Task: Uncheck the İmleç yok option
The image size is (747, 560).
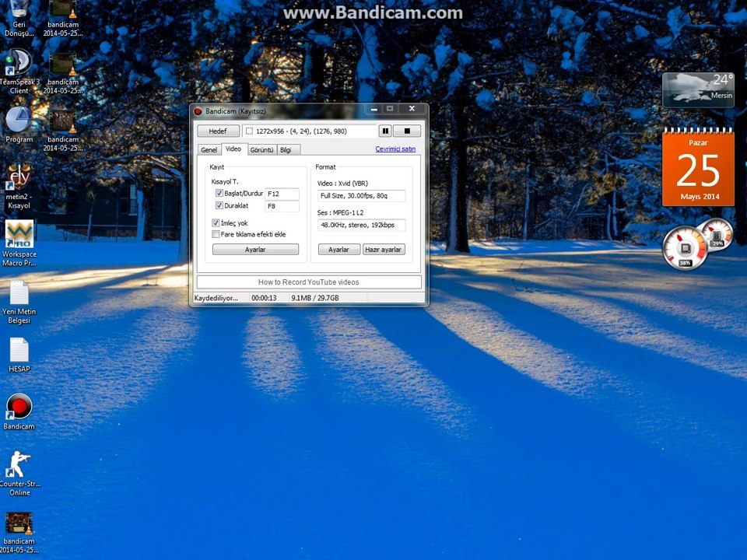Action: click(x=216, y=223)
